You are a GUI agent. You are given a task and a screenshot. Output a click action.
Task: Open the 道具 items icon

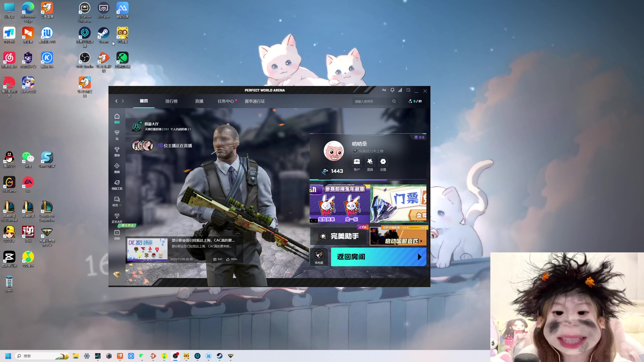pyautogui.click(x=370, y=164)
